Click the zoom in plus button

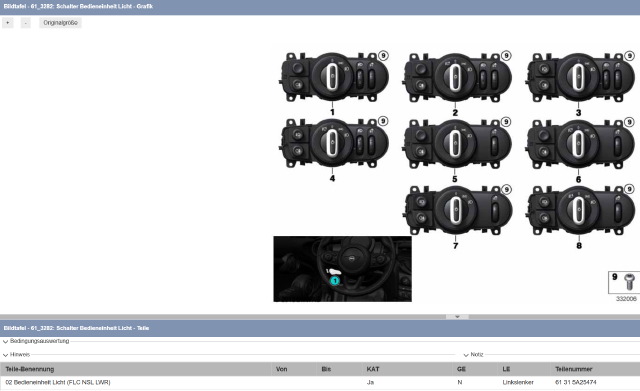coord(8,23)
